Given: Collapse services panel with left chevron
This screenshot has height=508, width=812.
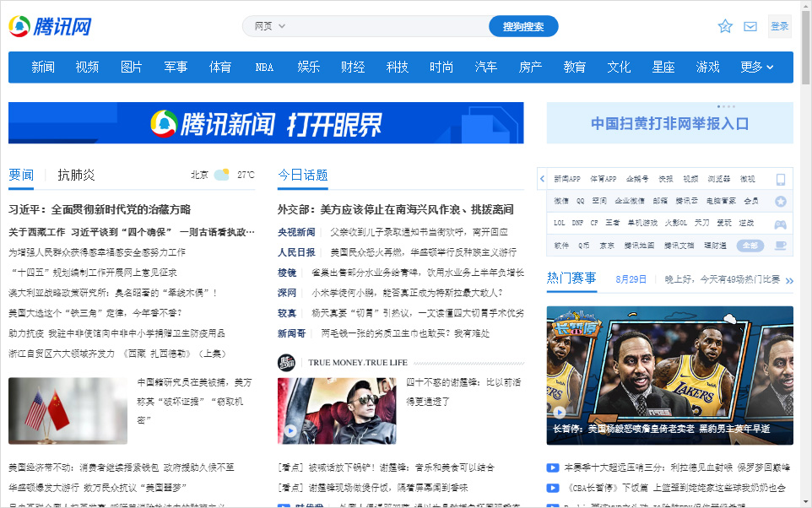Looking at the screenshot, I should point(542,179).
